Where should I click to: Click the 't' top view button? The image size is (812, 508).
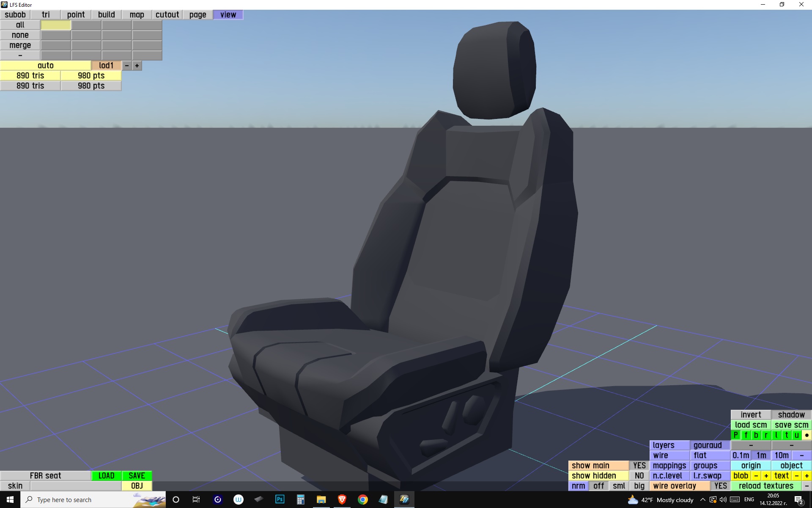pyautogui.click(x=786, y=435)
